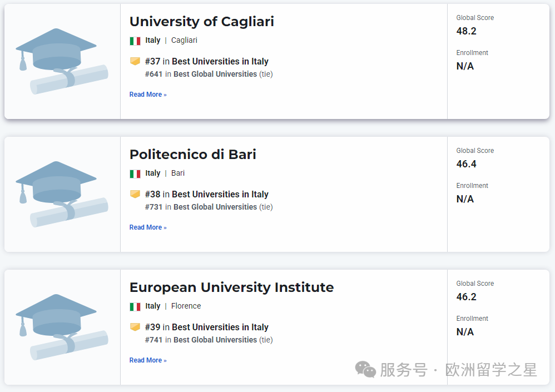Click Read More under European University Institute
555x392 pixels.
click(x=148, y=360)
